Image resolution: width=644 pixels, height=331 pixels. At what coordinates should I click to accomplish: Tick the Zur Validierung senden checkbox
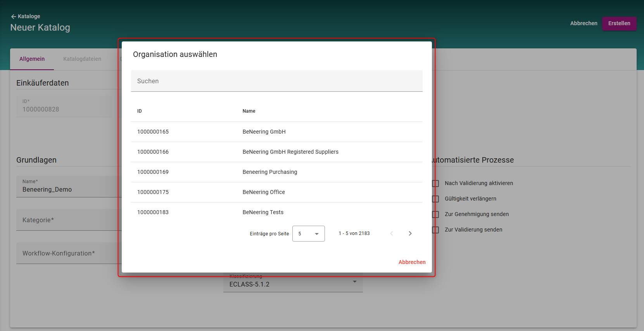tap(436, 230)
